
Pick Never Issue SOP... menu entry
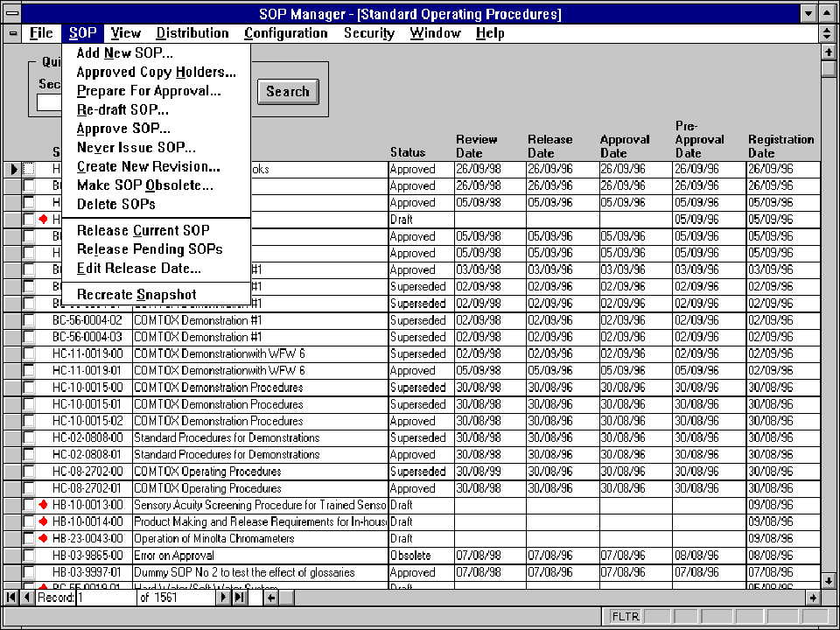(157, 147)
